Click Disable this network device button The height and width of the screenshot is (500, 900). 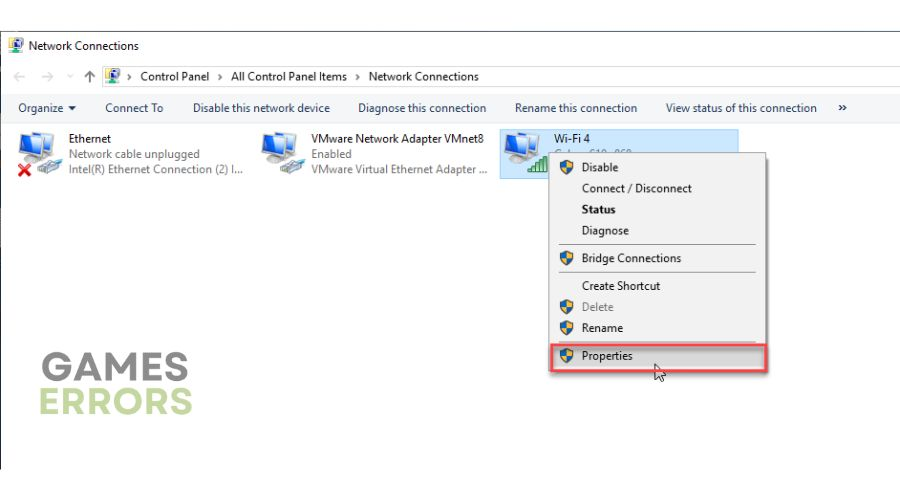pos(261,108)
